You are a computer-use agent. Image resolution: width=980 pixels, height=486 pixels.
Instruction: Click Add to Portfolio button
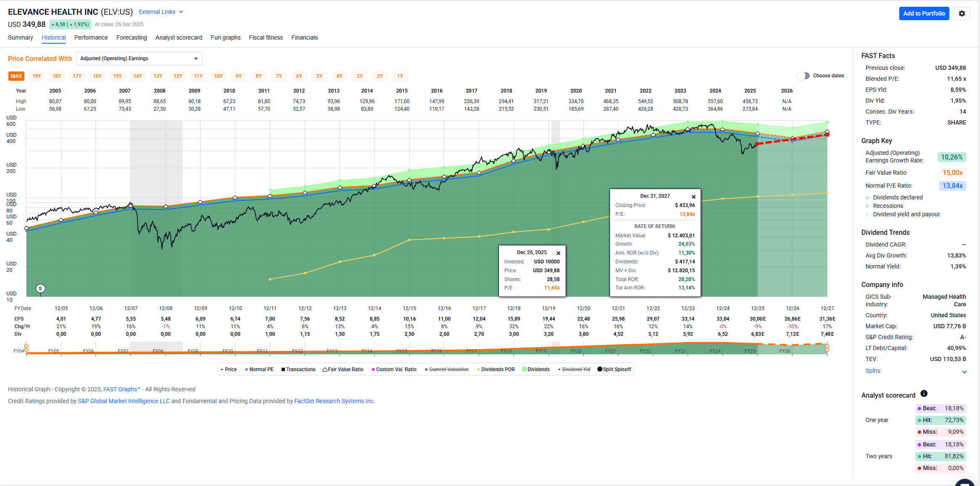coord(924,13)
